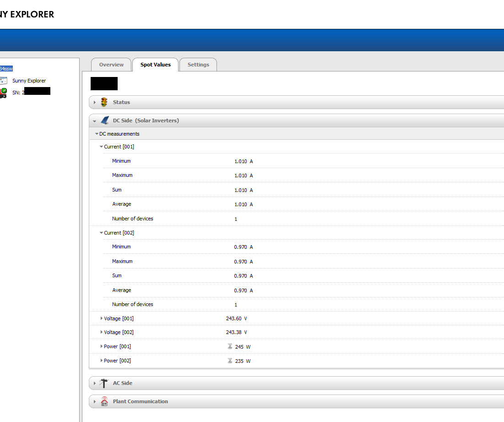Collapse the Current [002] group
504x422 pixels.
click(x=102, y=233)
